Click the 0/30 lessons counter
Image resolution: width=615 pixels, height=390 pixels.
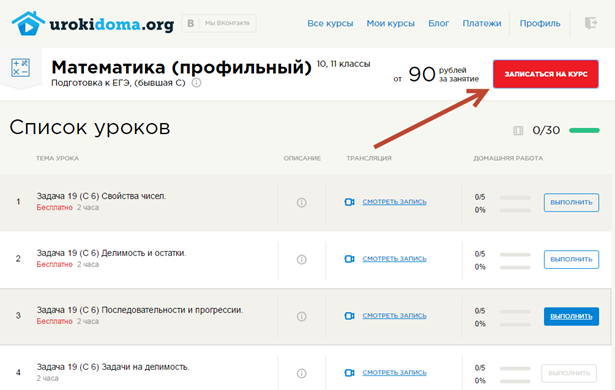546,130
